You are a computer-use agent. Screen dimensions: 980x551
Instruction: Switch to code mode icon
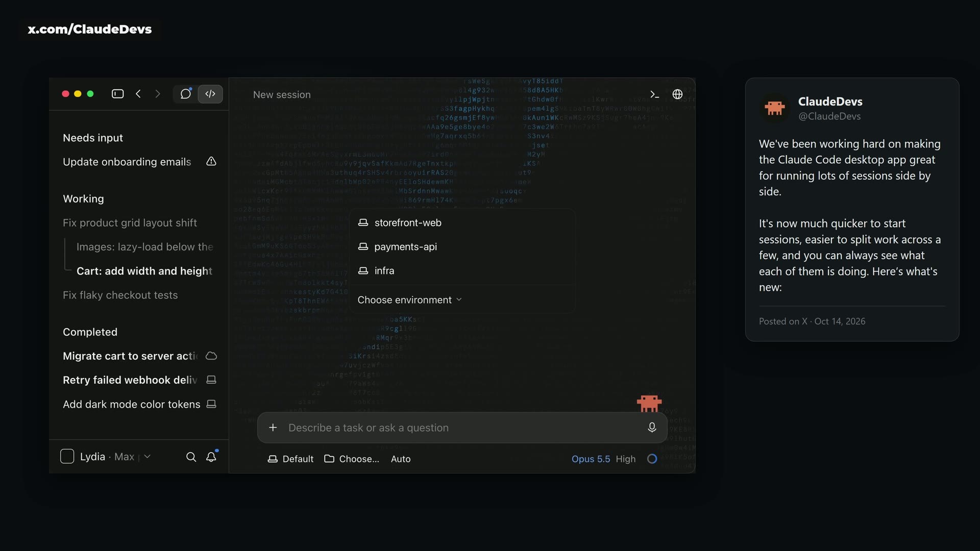[x=210, y=94]
